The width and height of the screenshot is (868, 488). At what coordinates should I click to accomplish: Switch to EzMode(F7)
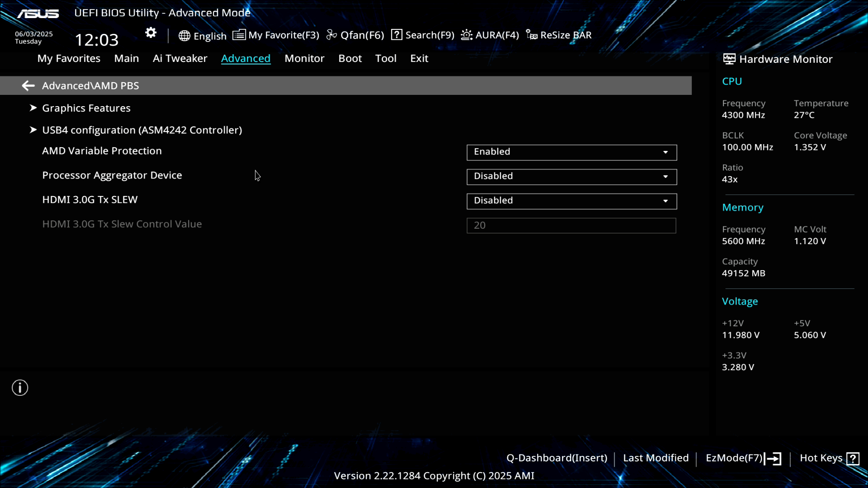point(743,458)
